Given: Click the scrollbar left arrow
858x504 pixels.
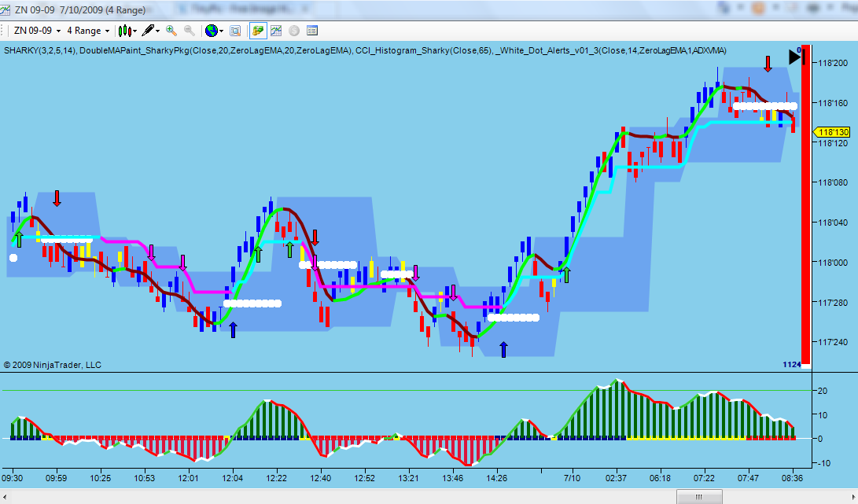Looking at the screenshot, I should tap(5, 497).
